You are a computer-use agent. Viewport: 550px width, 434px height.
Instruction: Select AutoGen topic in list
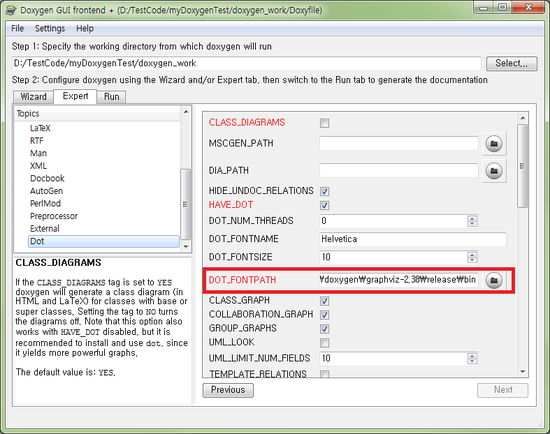(x=46, y=191)
